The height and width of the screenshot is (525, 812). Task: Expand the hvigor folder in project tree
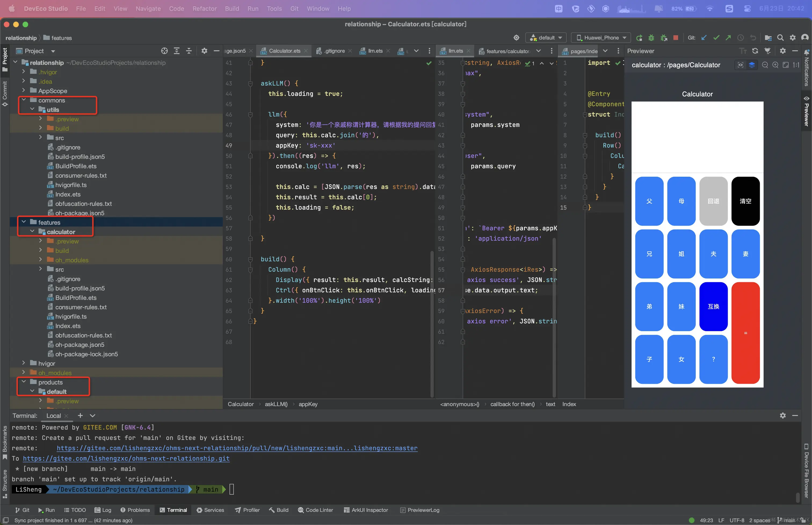pos(24,363)
